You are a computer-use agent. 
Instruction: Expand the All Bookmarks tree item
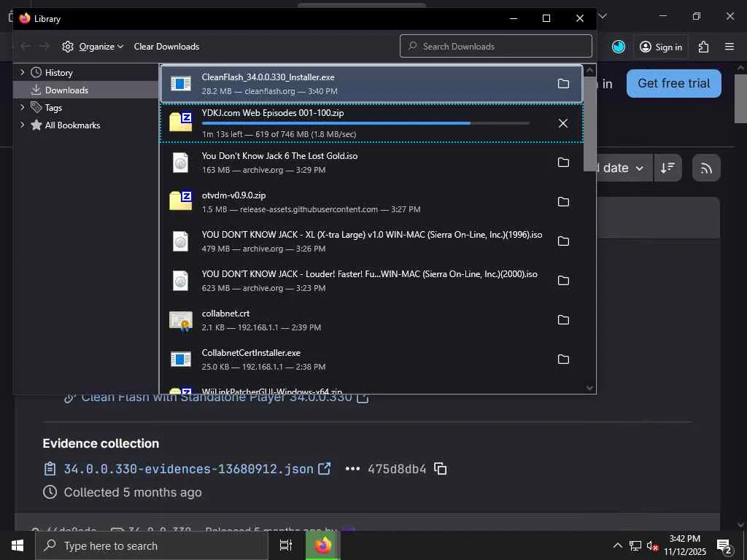(22, 125)
